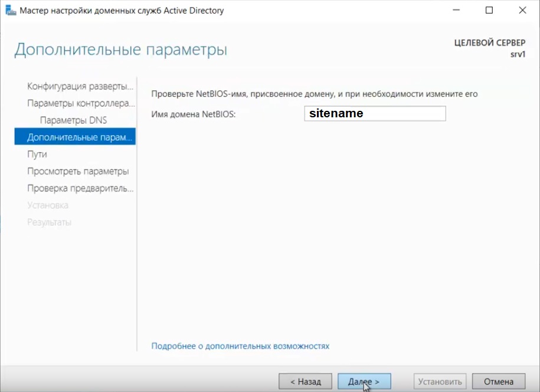Click the Имя домена NetBIOS label
Screen dimensions: 540x392
coord(193,114)
